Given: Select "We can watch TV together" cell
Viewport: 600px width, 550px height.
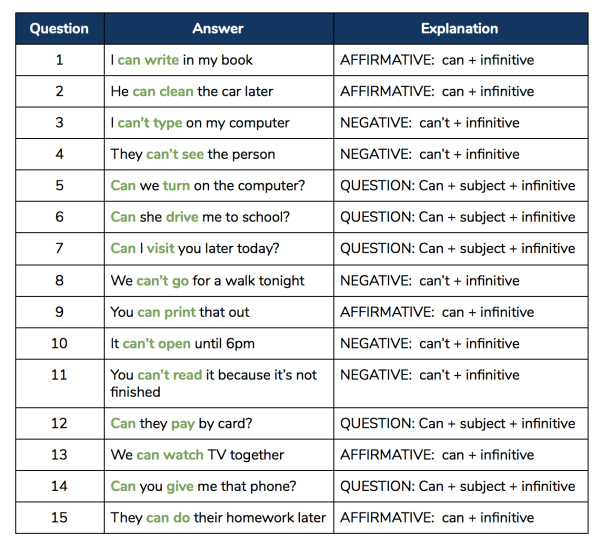Looking at the screenshot, I should tap(218, 455).
